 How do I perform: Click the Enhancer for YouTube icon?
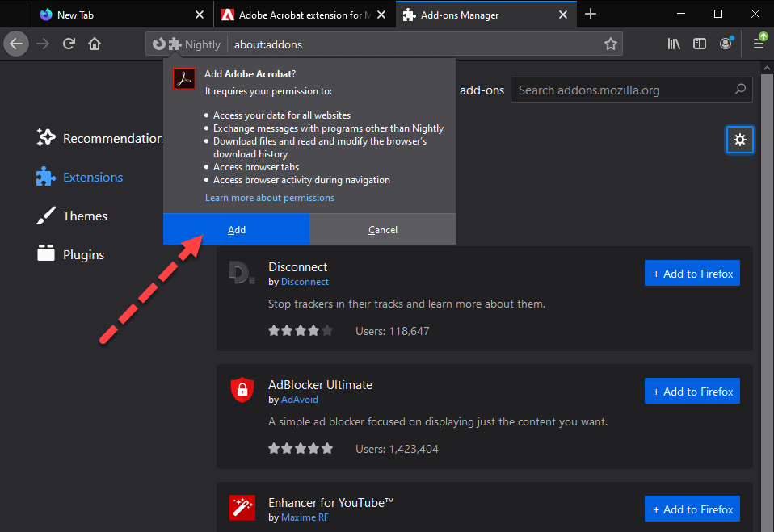pyautogui.click(x=242, y=508)
